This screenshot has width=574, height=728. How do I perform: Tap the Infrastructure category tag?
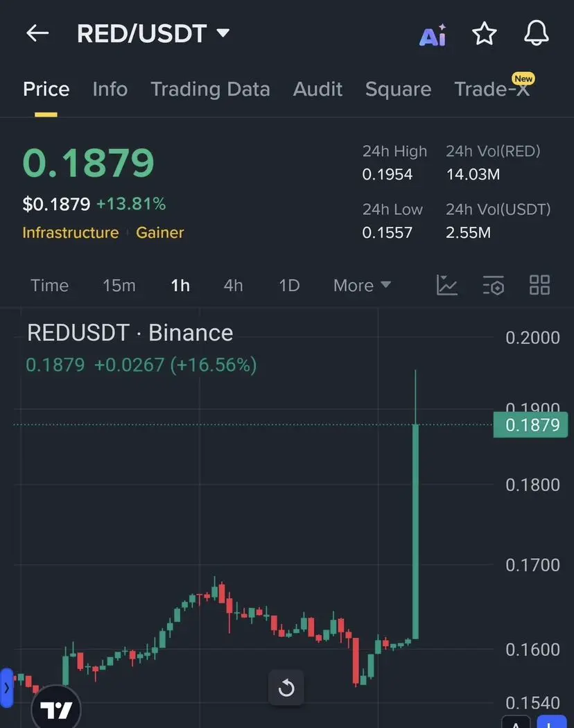[x=71, y=232]
